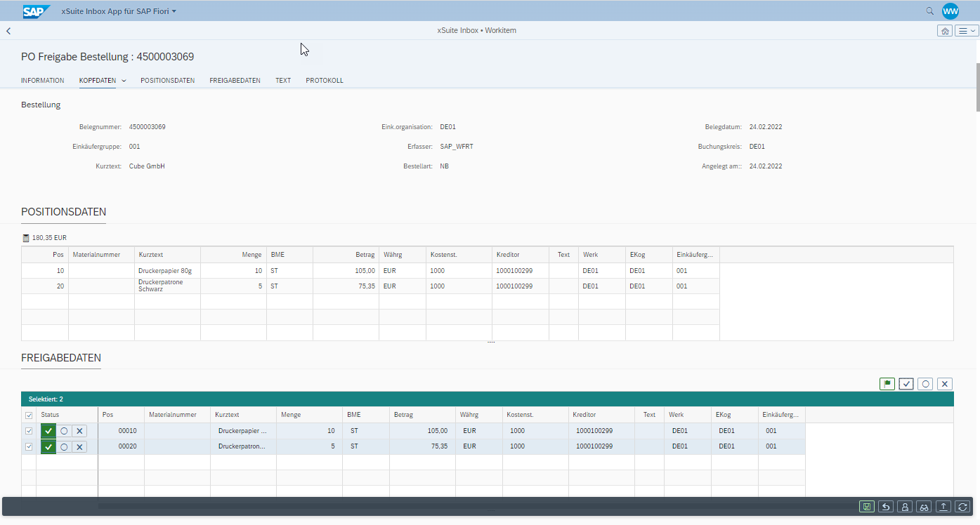Click the back arrow to return to the inbox

coord(8,31)
